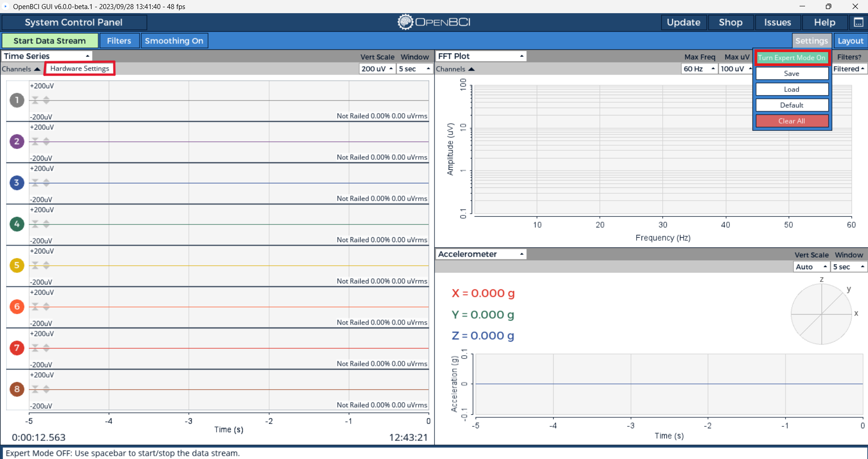Open Hardware Settings
The height and width of the screenshot is (459, 868).
pos(80,68)
